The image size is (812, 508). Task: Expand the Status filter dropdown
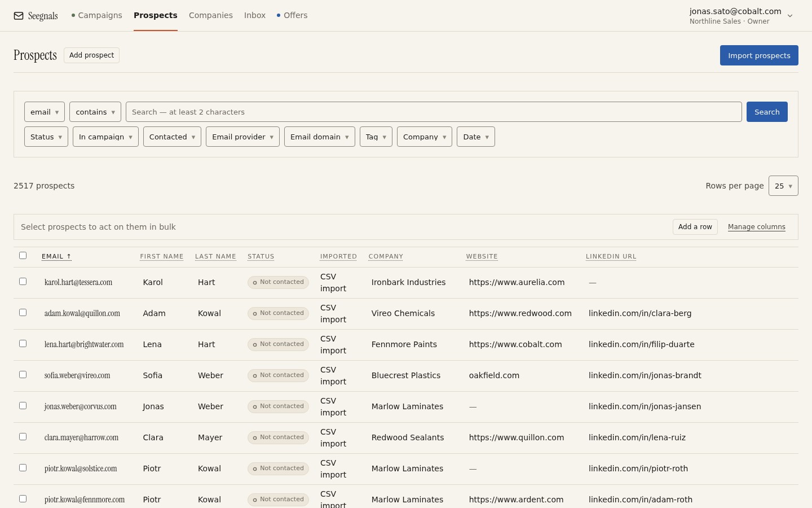point(46,137)
